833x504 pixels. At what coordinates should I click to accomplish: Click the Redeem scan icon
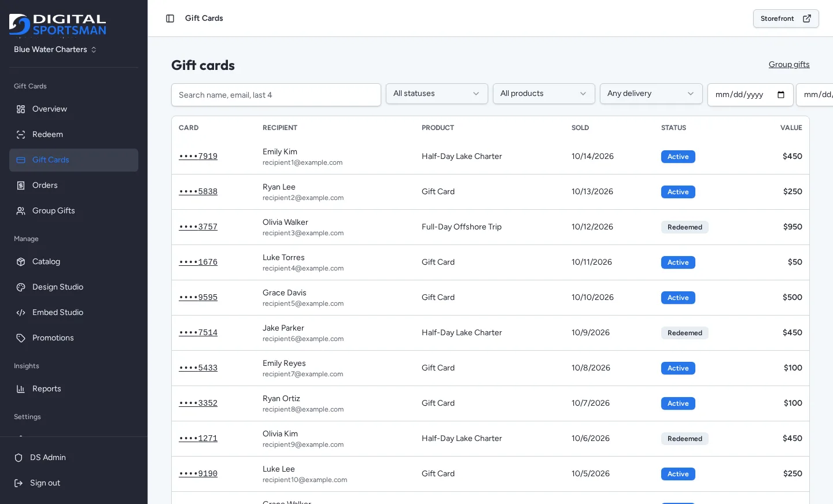[x=21, y=135]
